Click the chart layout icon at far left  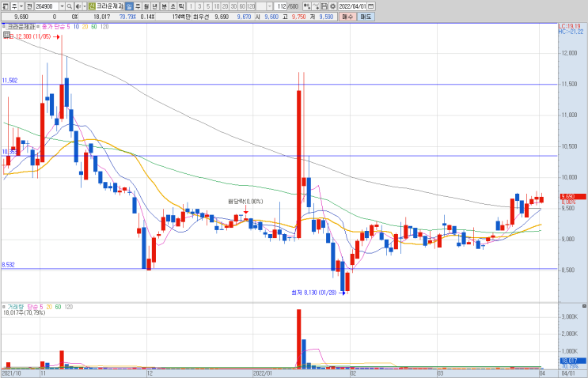coord(5,6)
